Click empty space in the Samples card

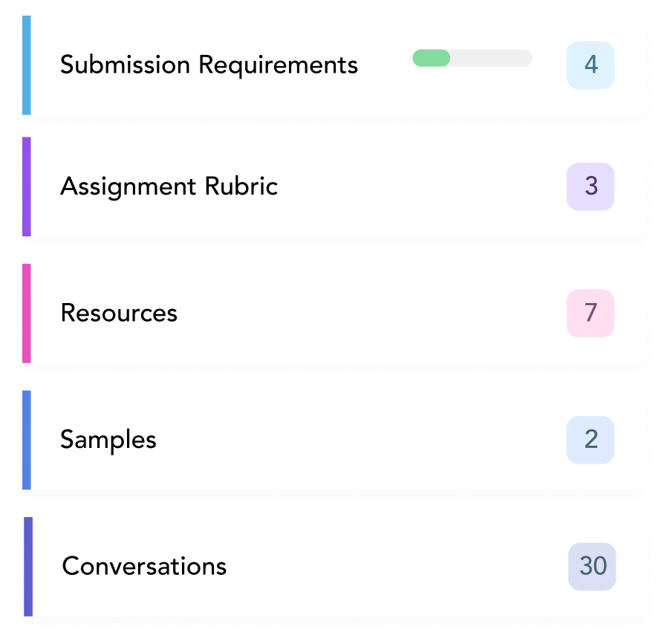(359, 440)
